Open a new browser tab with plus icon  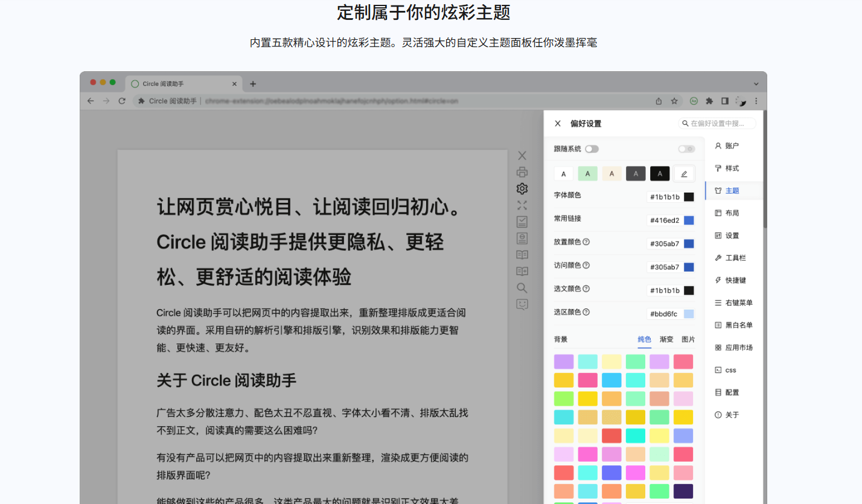pos(253,84)
